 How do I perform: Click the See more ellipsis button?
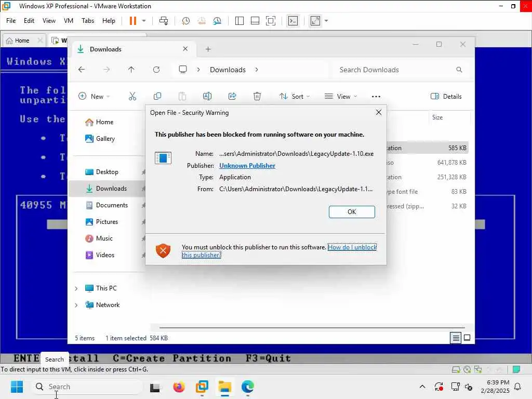(x=376, y=96)
